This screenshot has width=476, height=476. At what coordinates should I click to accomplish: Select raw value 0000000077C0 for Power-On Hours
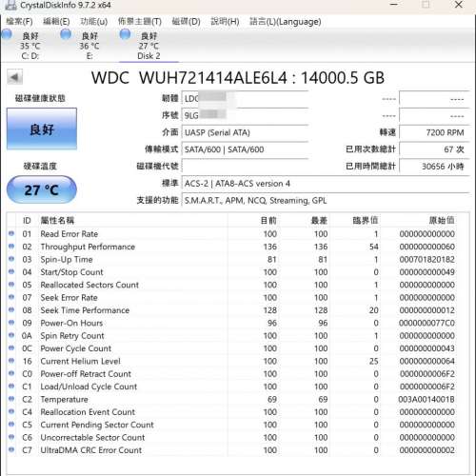426,323
